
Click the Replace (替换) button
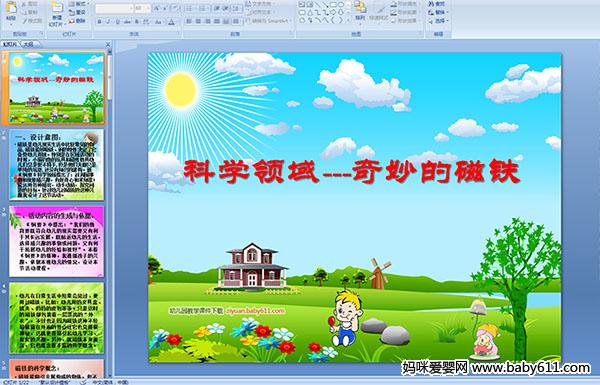439,13
